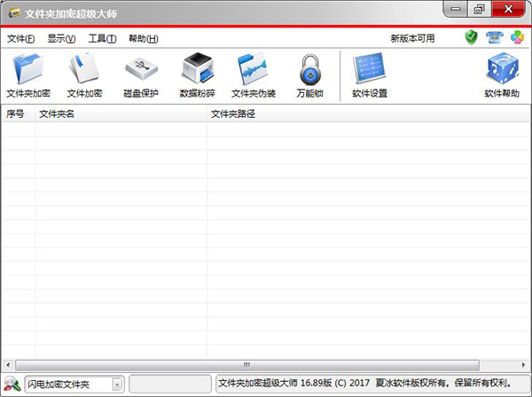Restore down the window
This screenshot has width=532, height=397.
tap(480, 9)
